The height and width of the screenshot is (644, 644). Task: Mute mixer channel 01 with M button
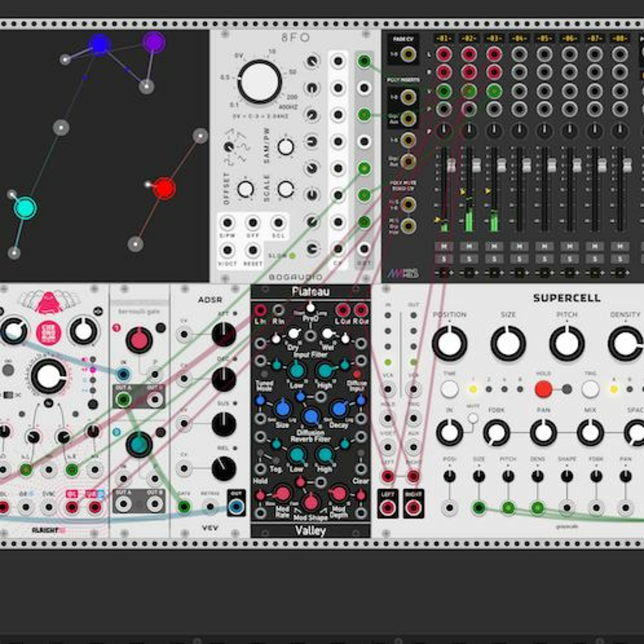coord(444,246)
